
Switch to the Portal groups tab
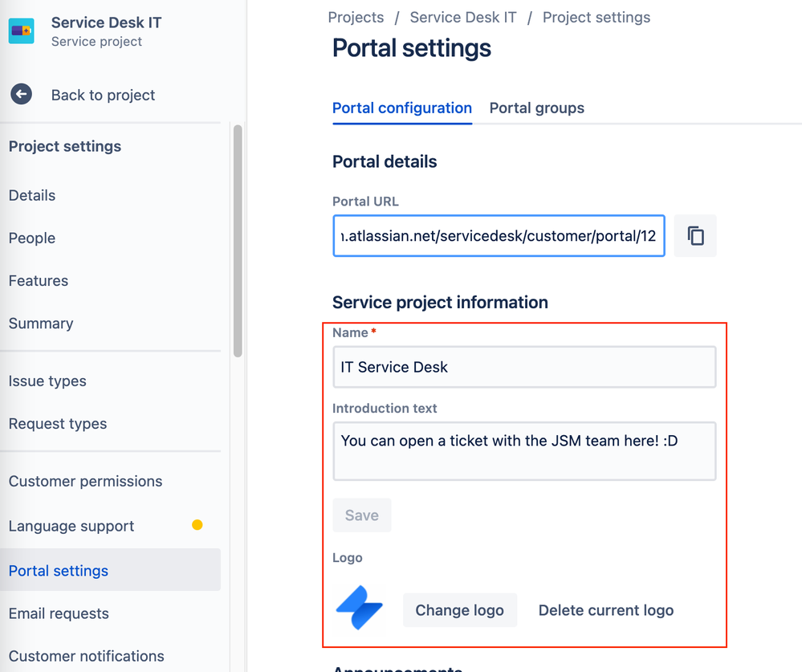coord(536,108)
